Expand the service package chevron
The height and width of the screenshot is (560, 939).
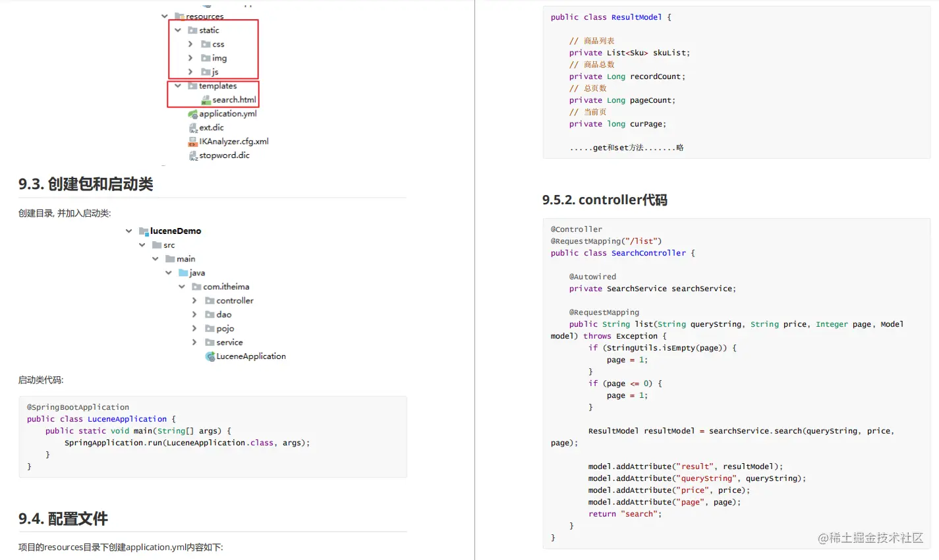click(194, 342)
